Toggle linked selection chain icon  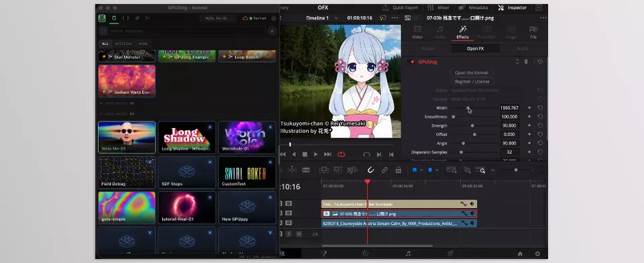click(x=384, y=170)
